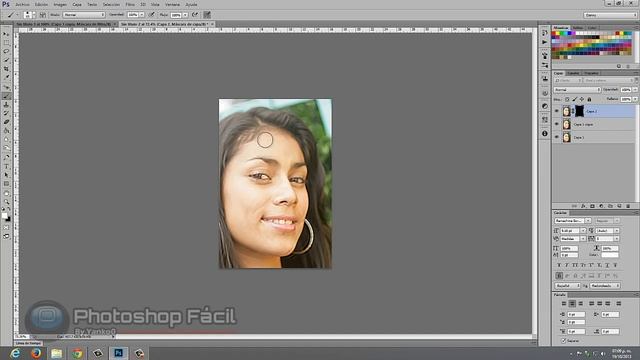Viewport: 640px width, 360px height.
Task: Toggle Faux Bold in the Character panel
Action: pos(559,265)
